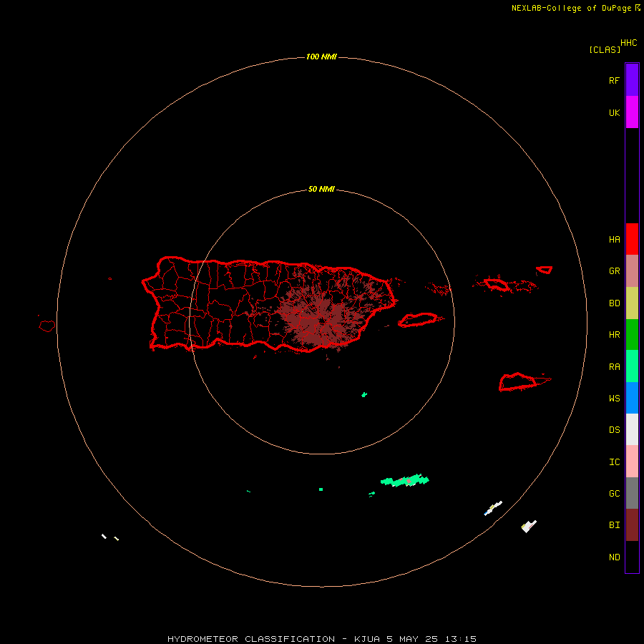Click the "HHC" product code text
Viewport: 644px width, 644px height.
629,43
